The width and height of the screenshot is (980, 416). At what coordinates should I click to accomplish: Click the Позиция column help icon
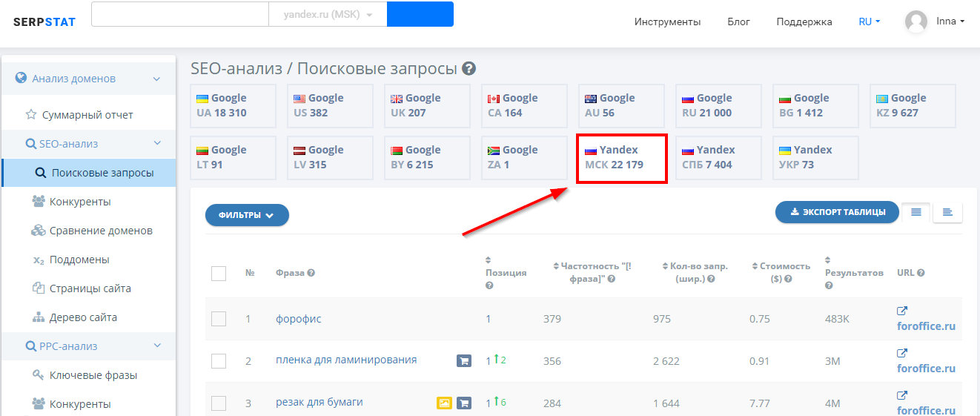tap(489, 285)
